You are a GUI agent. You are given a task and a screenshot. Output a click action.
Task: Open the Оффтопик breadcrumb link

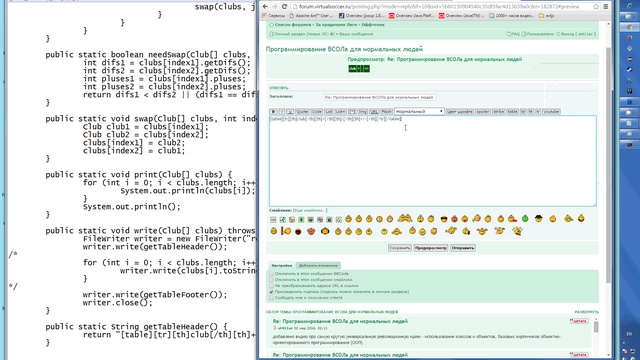click(373, 24)
